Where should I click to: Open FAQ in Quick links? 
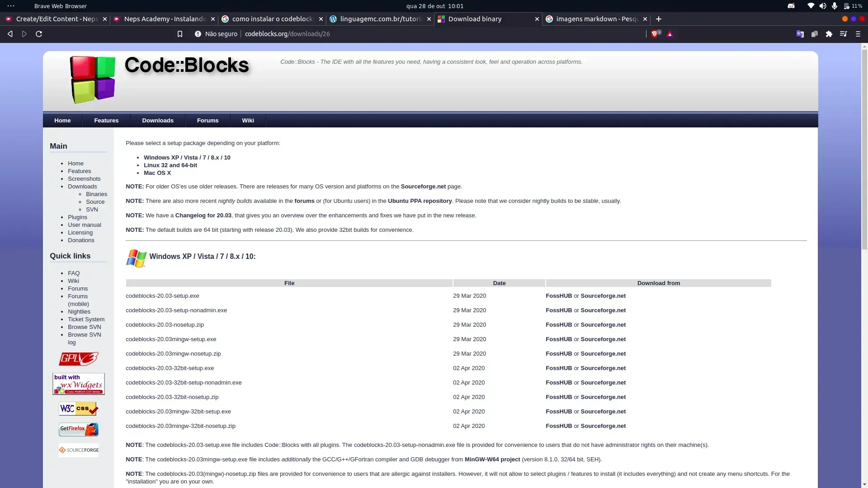(74, 273)
